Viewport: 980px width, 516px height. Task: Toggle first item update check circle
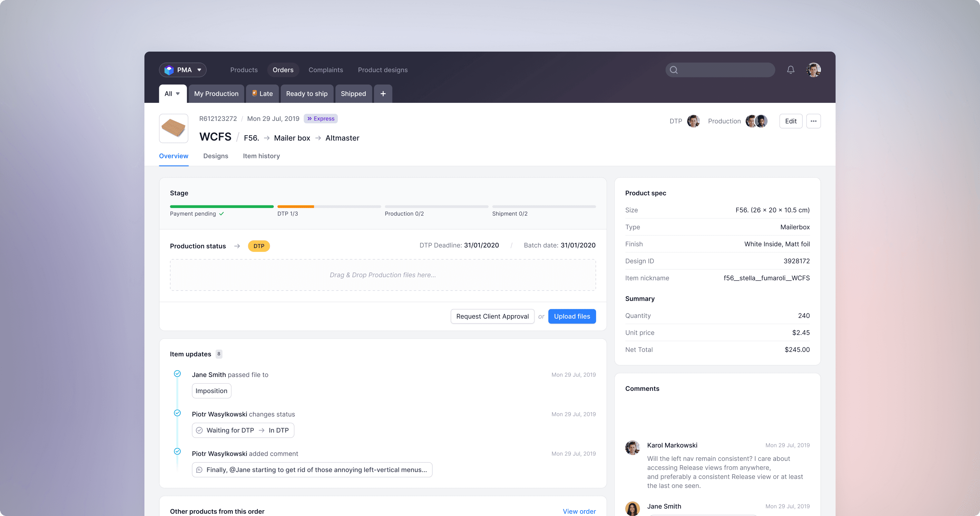(x=177, y=374)
